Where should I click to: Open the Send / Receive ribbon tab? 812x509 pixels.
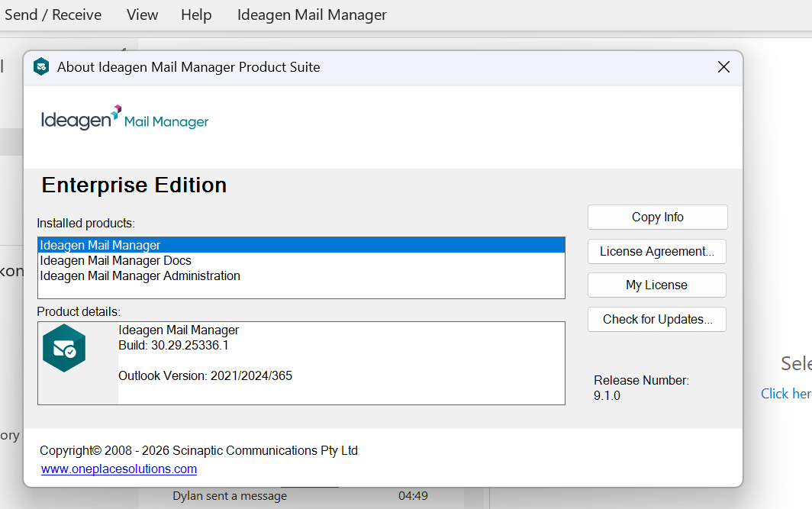53,14
